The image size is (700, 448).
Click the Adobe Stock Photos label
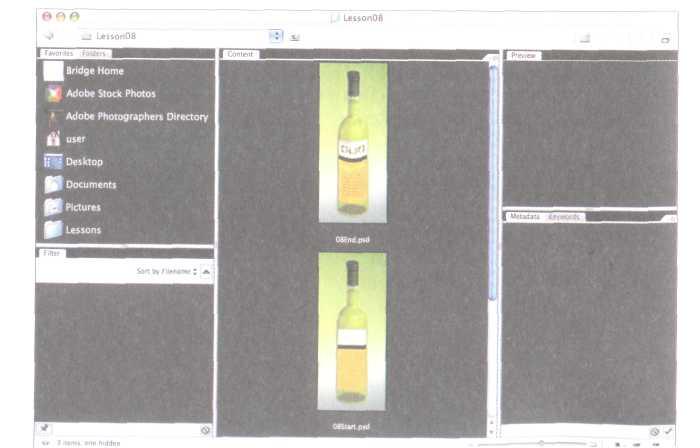click(x=111, y=94)
